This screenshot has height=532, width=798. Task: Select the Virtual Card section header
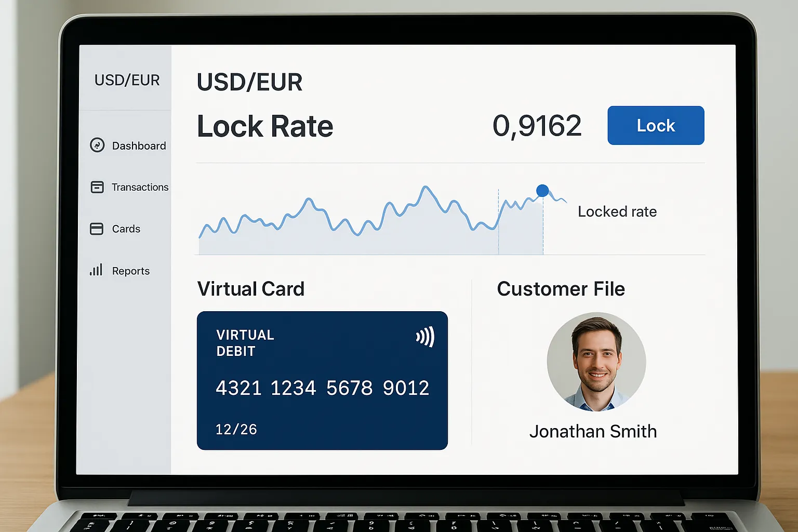click(x=251, y=289)
